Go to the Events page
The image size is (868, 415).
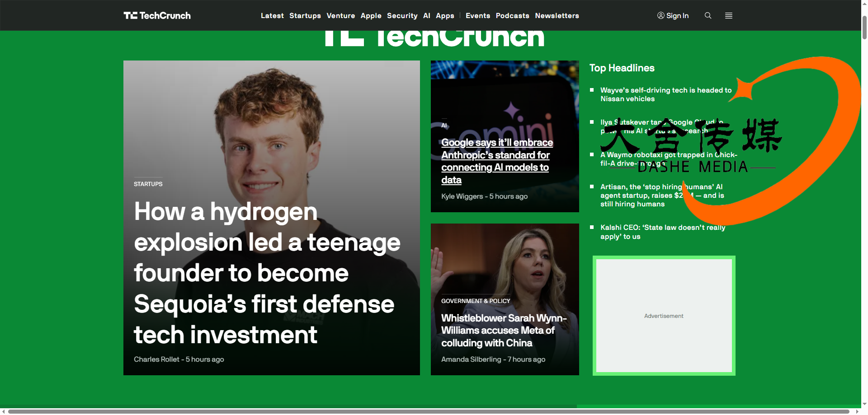(x=478, y=15)
